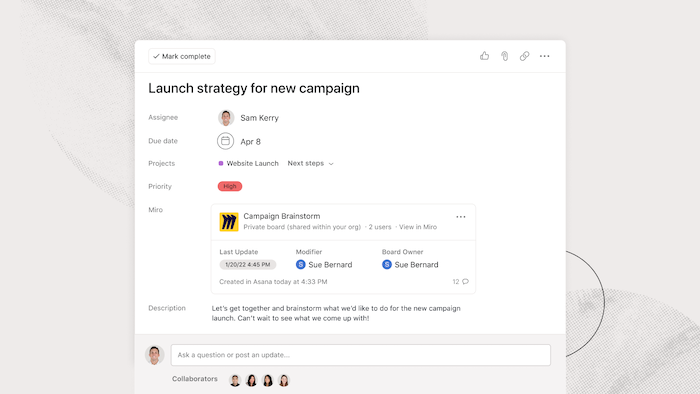
Task: Like the task with thumbs-up icon
Action: click(x=484, y=56)
